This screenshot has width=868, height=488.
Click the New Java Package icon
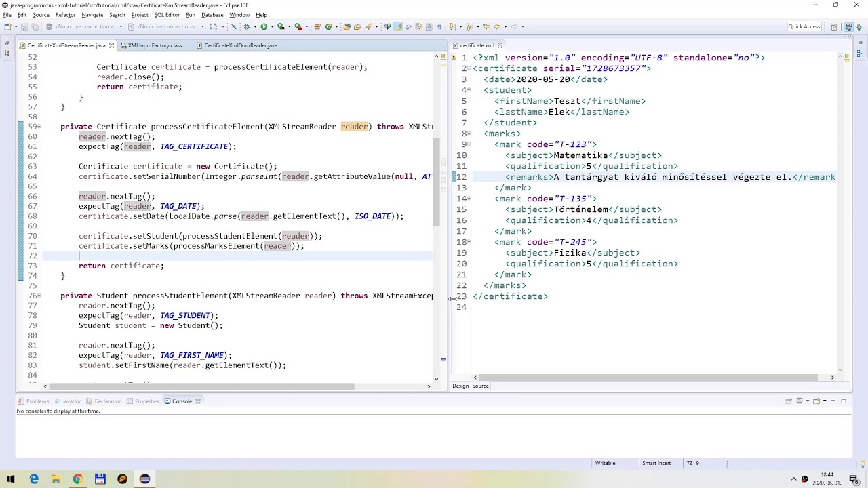pos(317,26)
